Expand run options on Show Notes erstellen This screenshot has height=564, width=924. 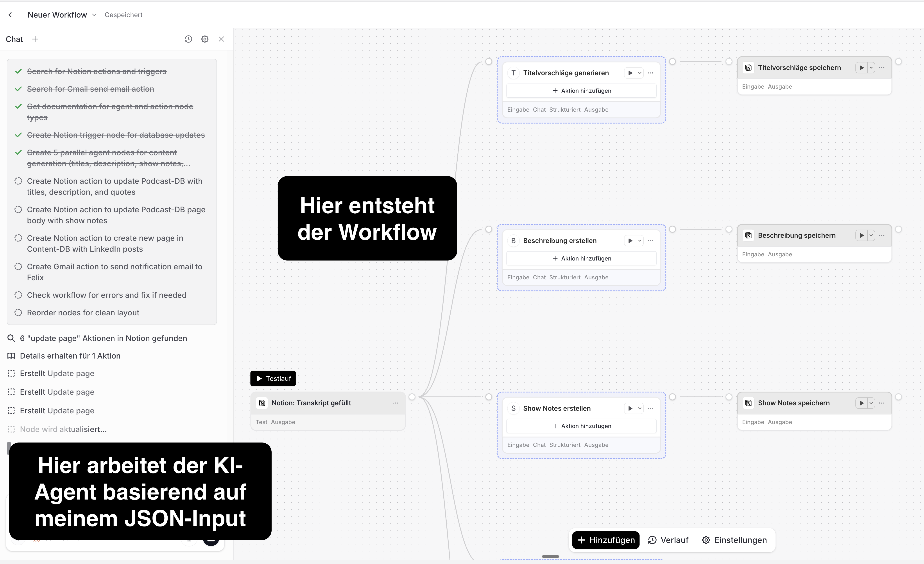tap(640, 408)
